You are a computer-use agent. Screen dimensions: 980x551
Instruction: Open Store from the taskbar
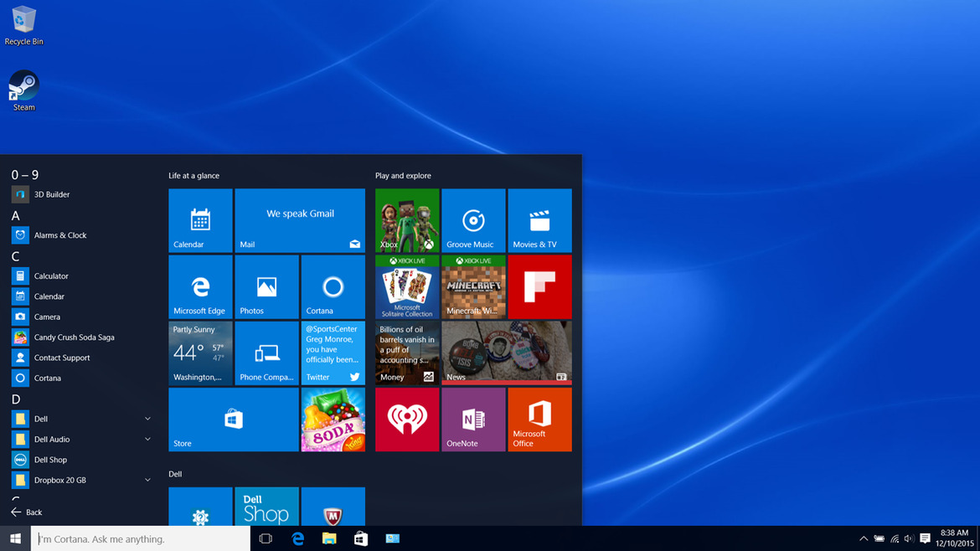coord(361,538)
